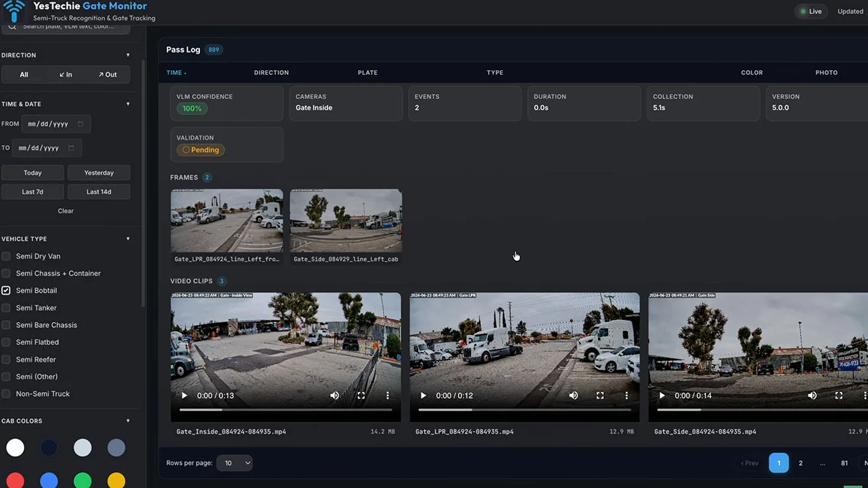Select the white cab color swatch
The width and height of the screenshot is (868, 488).
tap(15, 448)
